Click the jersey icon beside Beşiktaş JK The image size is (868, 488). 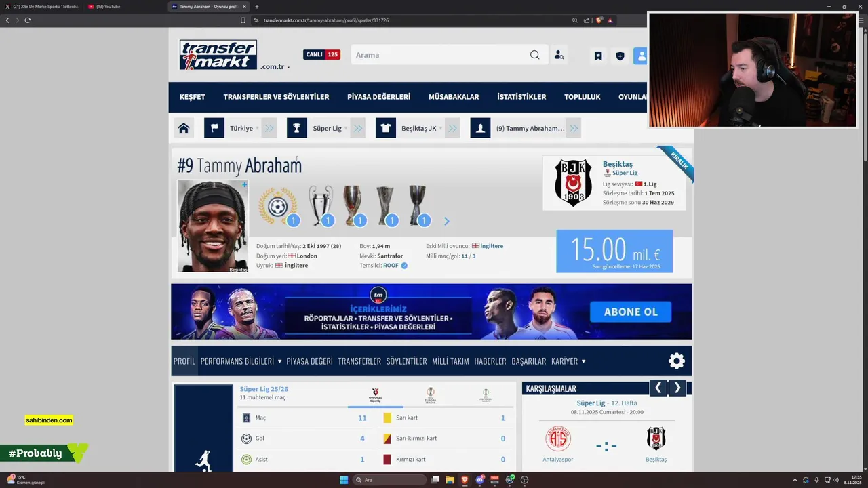click(386, 128)
